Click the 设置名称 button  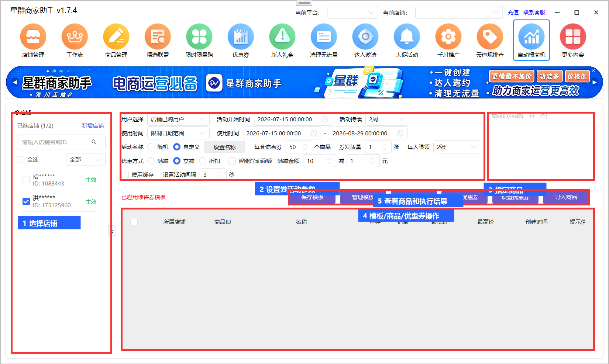[225, 147]
